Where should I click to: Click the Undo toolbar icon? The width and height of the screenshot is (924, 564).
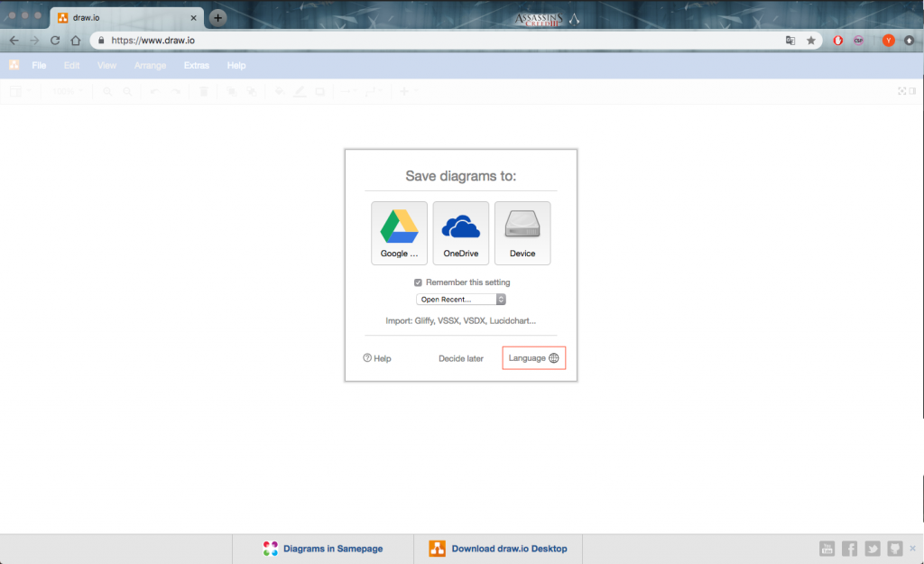(154, 91)
